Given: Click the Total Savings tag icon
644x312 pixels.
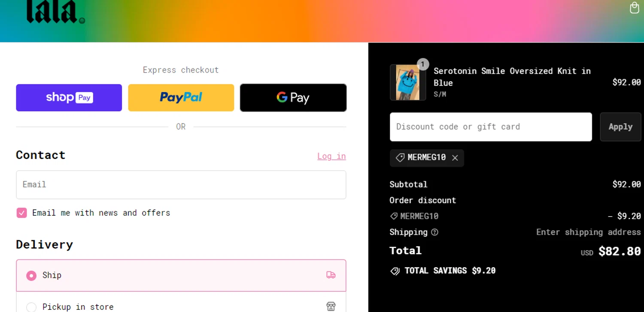Looking at the screenshot, I should click(395, 271).
